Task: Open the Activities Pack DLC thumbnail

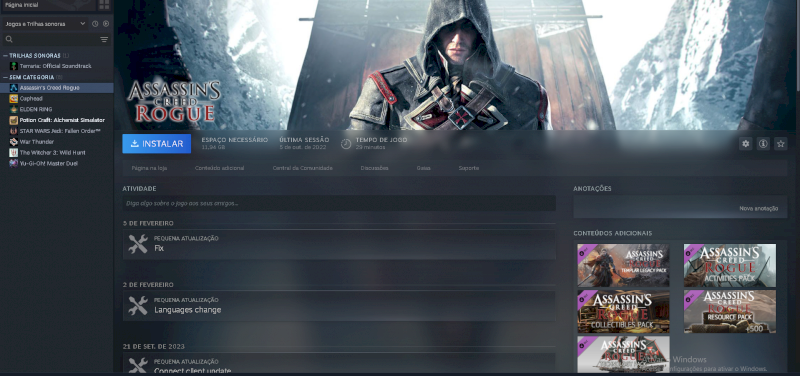Action: [x=730, y=265]
